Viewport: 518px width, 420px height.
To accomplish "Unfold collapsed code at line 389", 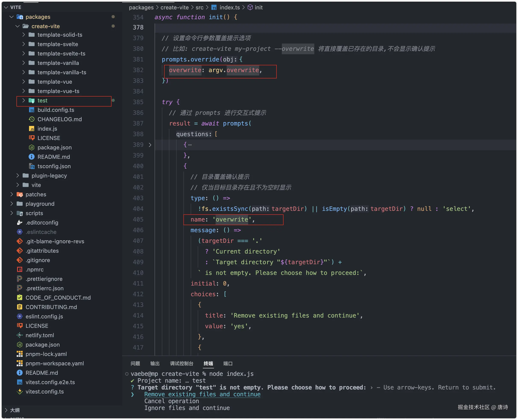I will coord(150,145).
